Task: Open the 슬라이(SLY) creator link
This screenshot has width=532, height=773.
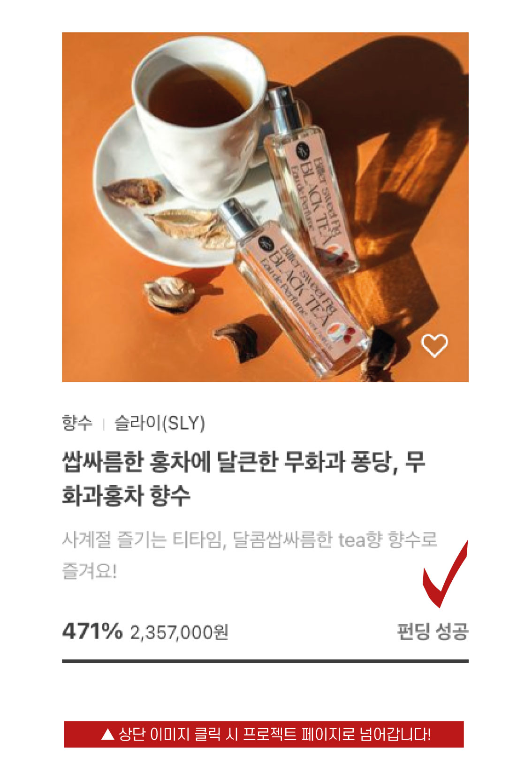Action: click(x=160, y=423)
